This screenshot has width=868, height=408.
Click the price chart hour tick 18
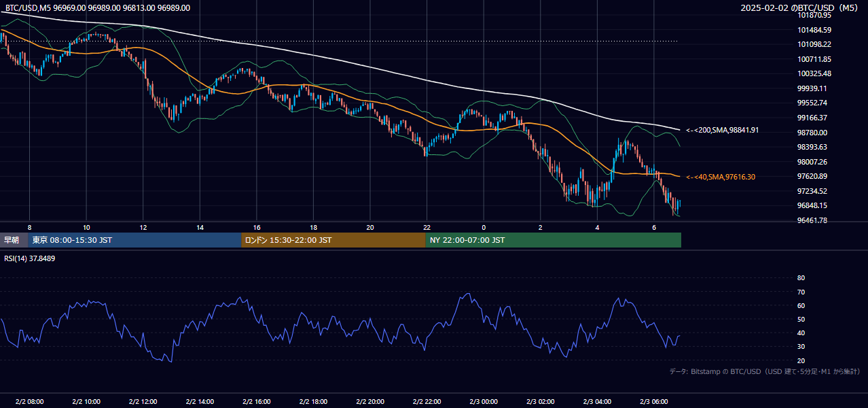click(x=313, y=227)
